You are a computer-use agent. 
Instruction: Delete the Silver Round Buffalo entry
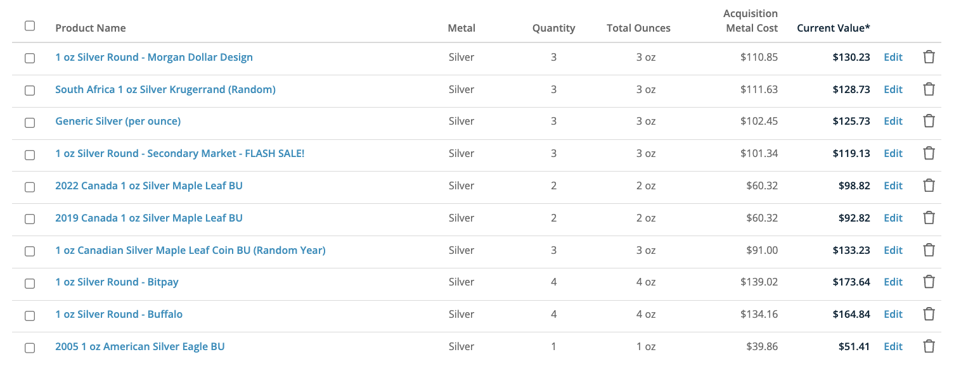929,314
